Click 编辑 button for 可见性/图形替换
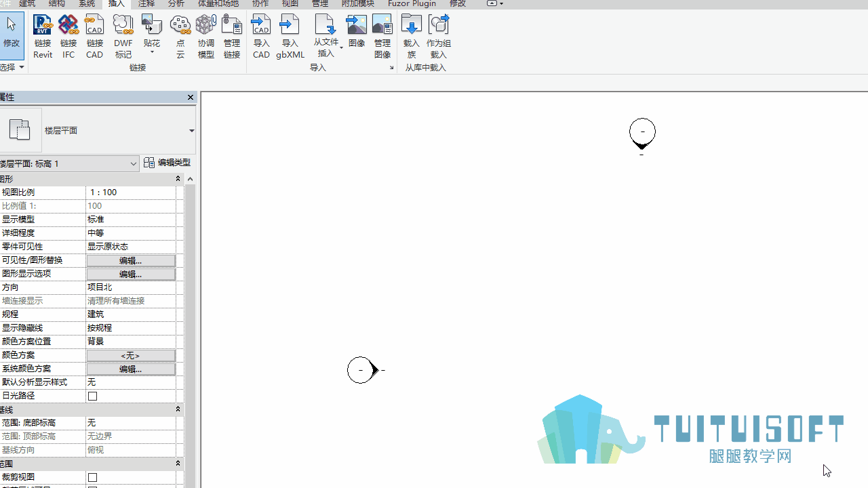The image size is (868, 488). 131,260
